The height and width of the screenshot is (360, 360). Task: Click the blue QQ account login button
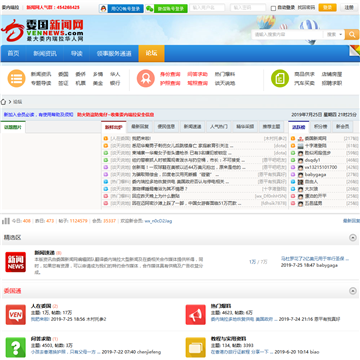(125, 9)
